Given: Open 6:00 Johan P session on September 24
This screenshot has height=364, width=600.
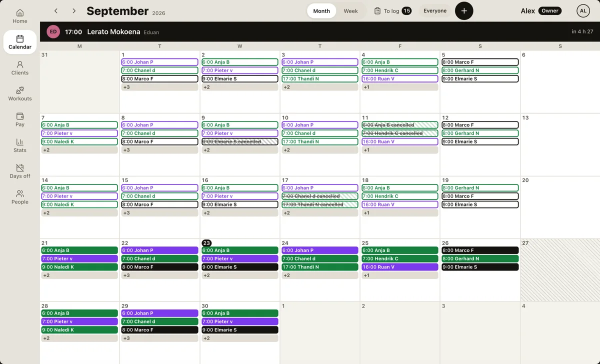Looking at the screenshot, I should 319,250.
